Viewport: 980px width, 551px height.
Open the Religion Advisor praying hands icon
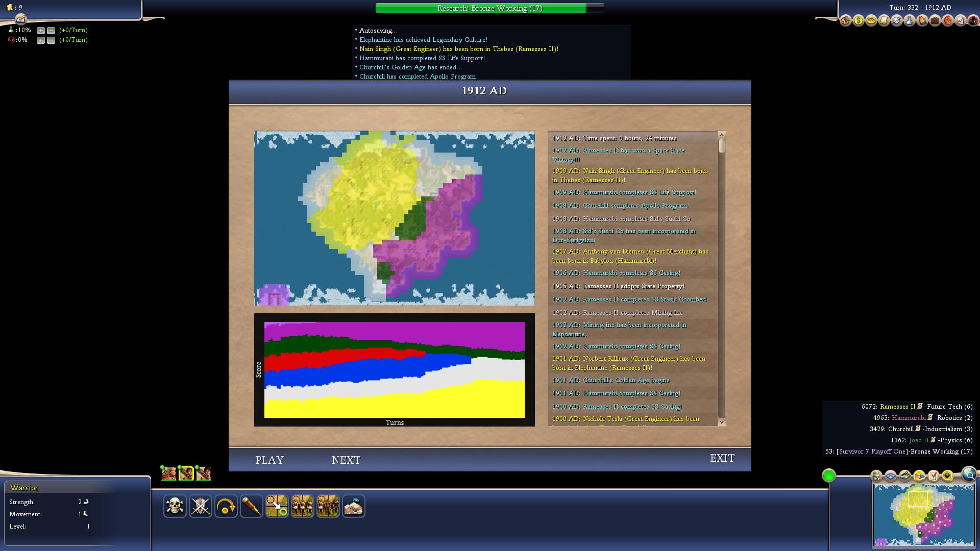(922, 20)
